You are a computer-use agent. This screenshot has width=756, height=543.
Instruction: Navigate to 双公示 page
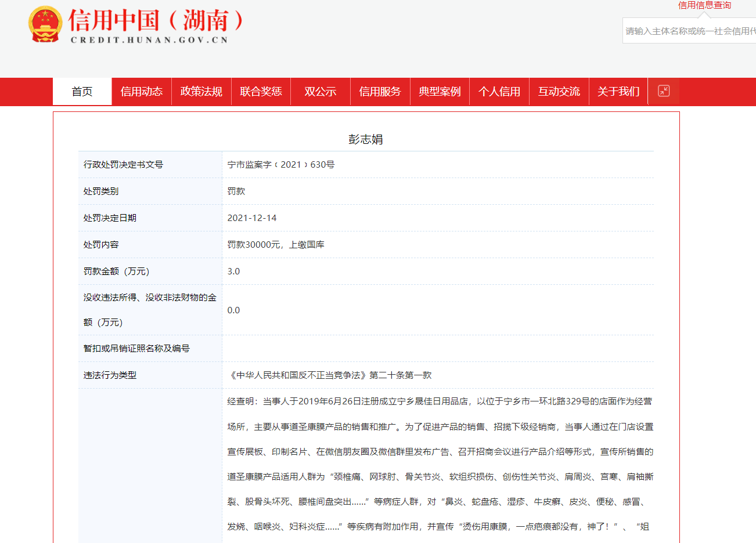pyautogui.click(x=321, y=92)
